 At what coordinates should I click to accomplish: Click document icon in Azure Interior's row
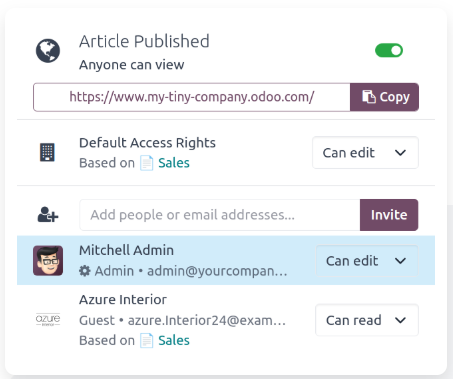146,341
